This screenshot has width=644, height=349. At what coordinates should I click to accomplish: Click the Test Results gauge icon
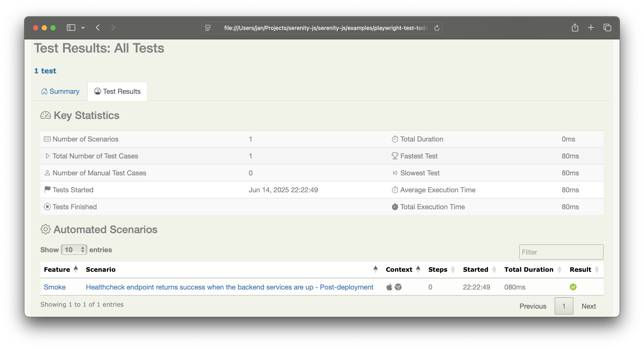98,91
